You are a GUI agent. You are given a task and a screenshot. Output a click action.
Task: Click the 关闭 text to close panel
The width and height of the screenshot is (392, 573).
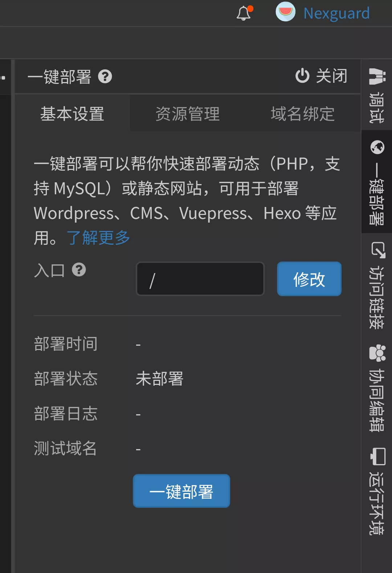332,76
